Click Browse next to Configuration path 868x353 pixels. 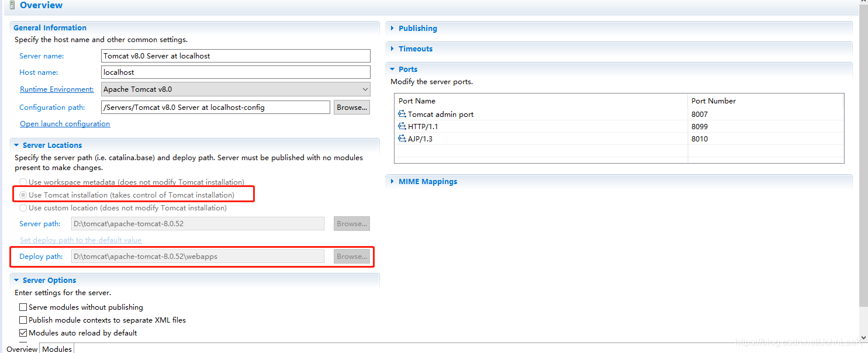click(351, 107)
